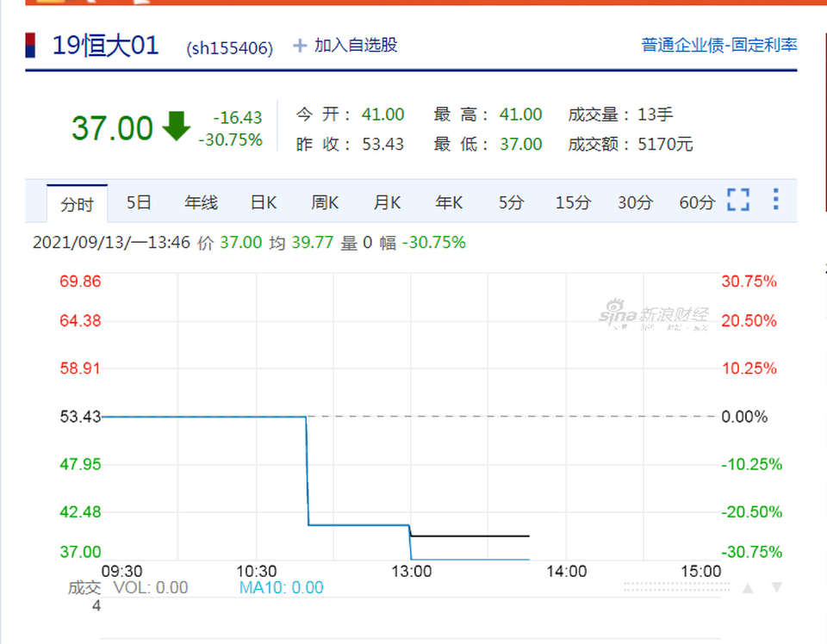Open the 年K chart tab
The height and width of the screenshot is (644, 827).
click(449, 202)
